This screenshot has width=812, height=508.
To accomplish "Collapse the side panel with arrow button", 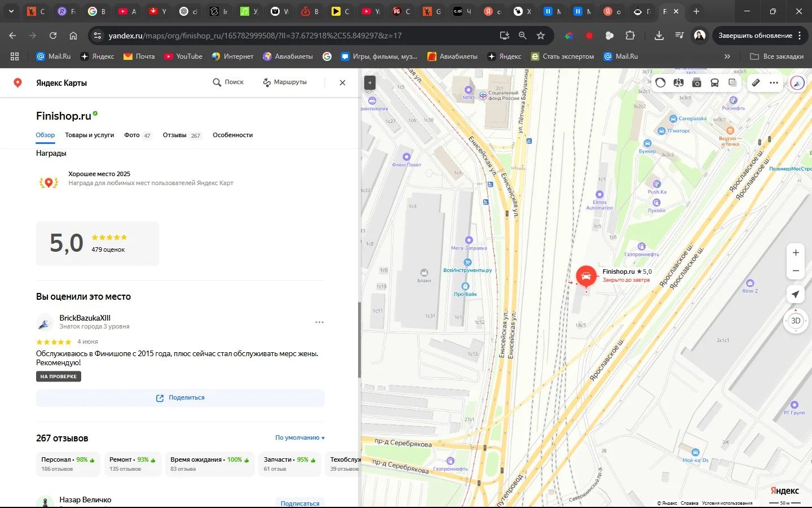I will (369, 82).
